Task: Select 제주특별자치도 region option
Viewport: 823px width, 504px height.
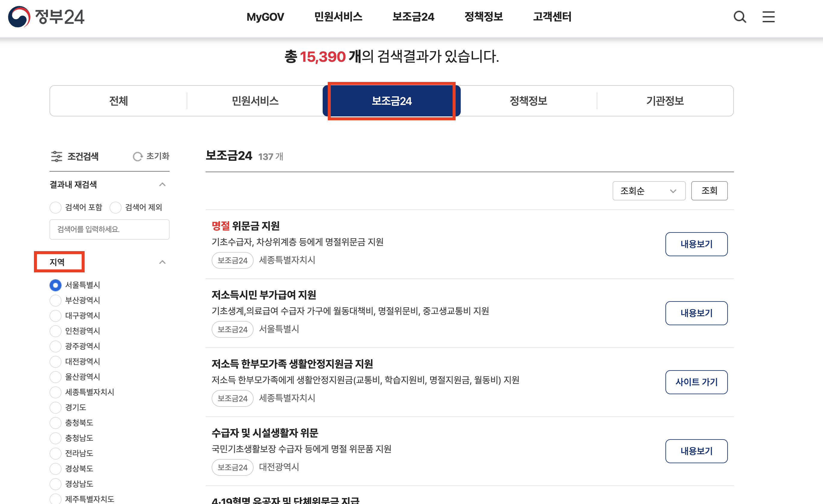Action: click(x=55, y=499)
